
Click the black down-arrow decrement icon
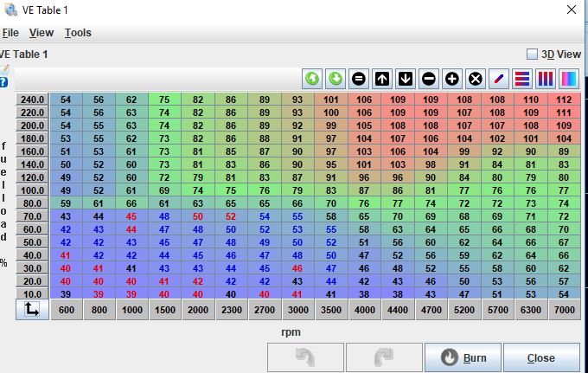pyautogui.click(x=406, y=79)
